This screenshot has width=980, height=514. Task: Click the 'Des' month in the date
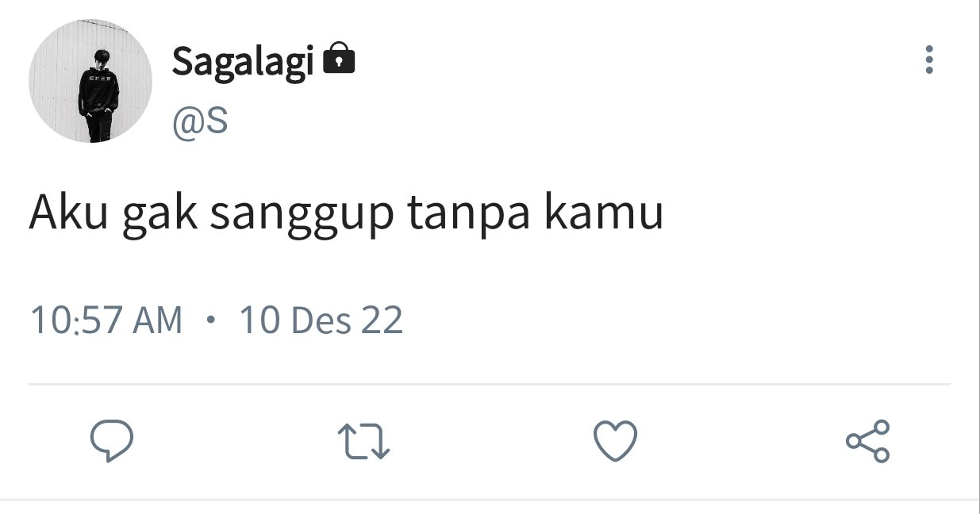pyautogui.click(x=321, y=320)
